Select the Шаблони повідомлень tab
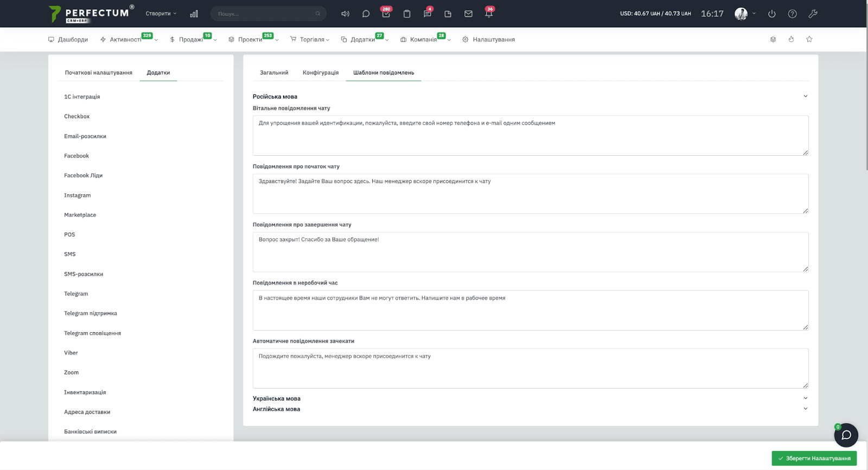The image size is (868, 470). 384,73
